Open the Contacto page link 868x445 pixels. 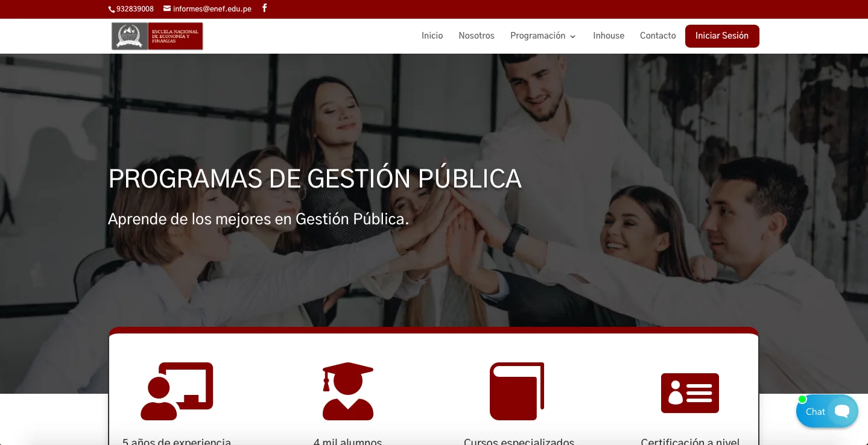(x=658, y=36)
